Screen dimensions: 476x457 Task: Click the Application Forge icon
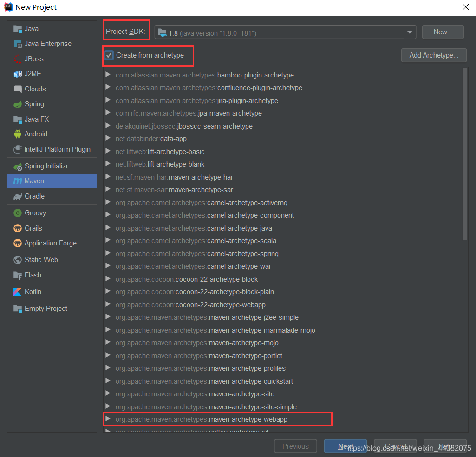pyautogui.click(x=18, y=243)
